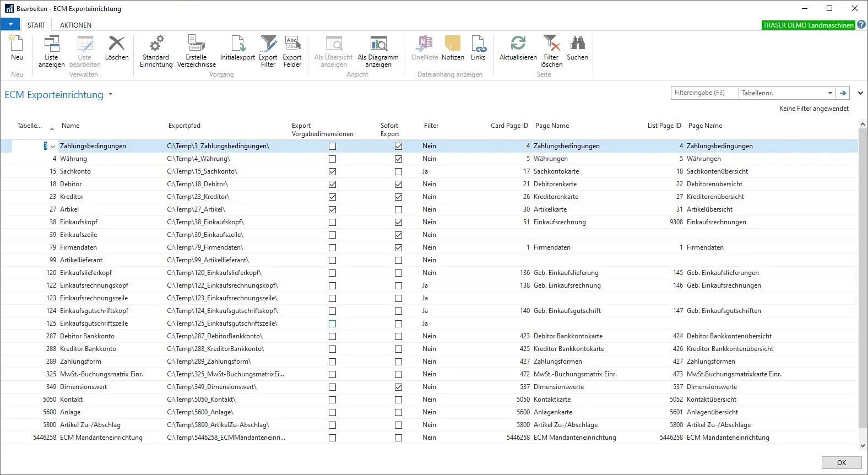Enable Sofort Export for Artikel row

tap(398, 209)
